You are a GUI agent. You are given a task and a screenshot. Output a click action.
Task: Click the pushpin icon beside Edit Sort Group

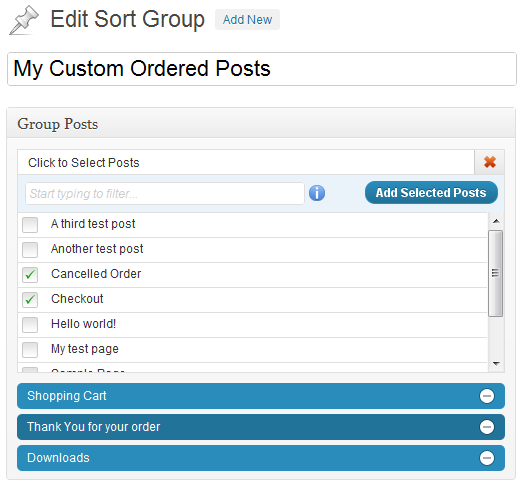[x=24, y=20]
